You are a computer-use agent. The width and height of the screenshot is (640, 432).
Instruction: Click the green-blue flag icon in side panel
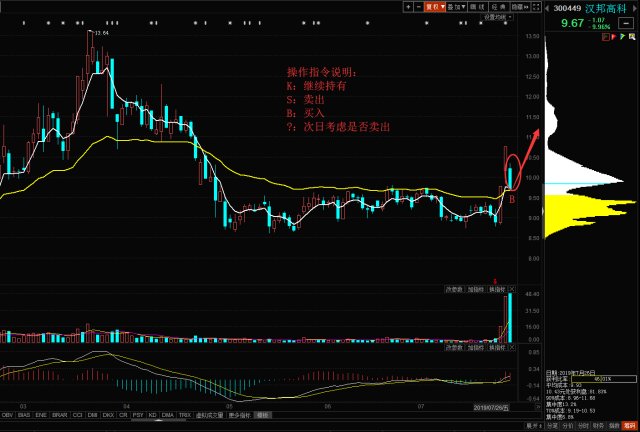623,37
